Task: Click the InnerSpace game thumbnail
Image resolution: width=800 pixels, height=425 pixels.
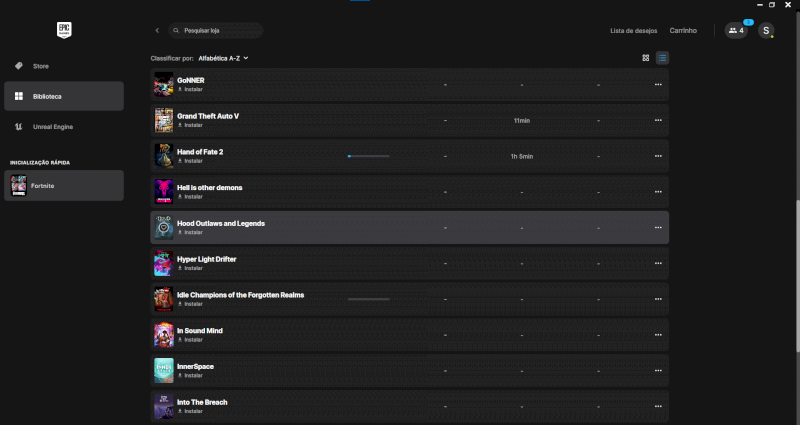Action: tap(163, 370)
